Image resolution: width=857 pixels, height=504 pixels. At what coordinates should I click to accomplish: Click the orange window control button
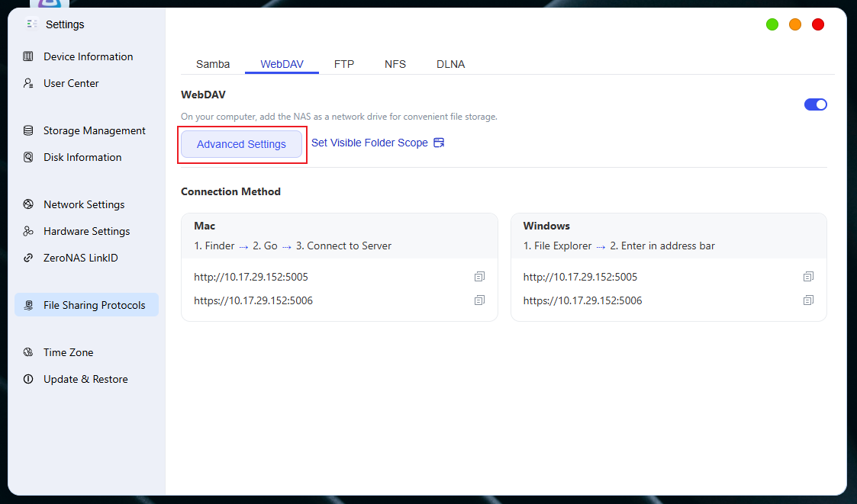pyautogui.click(x=795, y=24)
